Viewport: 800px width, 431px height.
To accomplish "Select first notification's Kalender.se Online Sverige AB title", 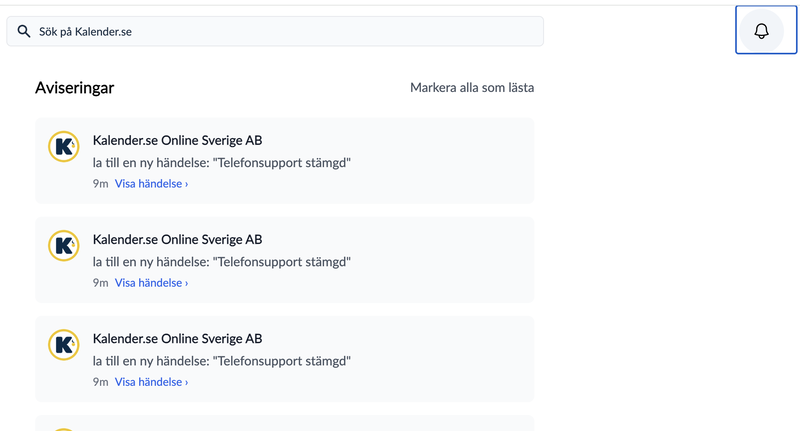I will pyautogui.click(x=178, y=140).
